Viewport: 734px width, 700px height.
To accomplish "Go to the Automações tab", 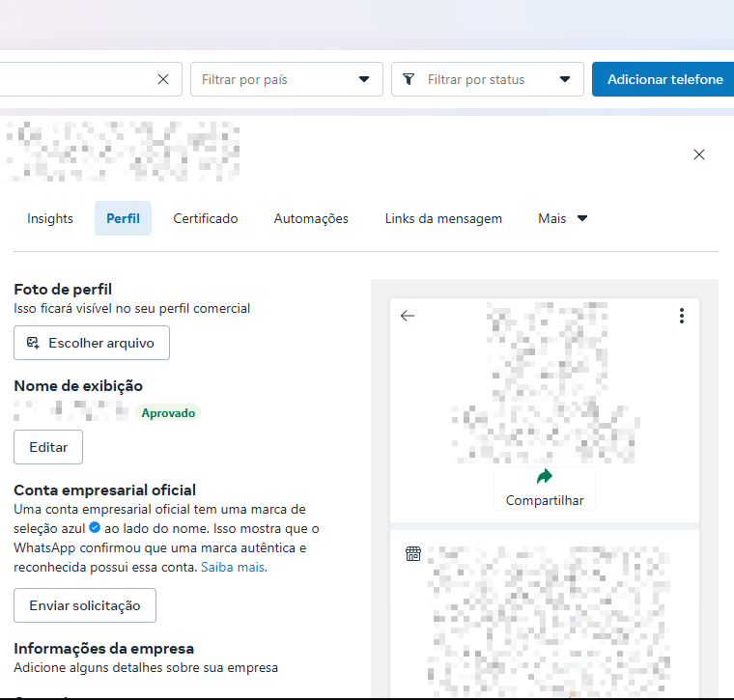I will click(x=311, y=218).
